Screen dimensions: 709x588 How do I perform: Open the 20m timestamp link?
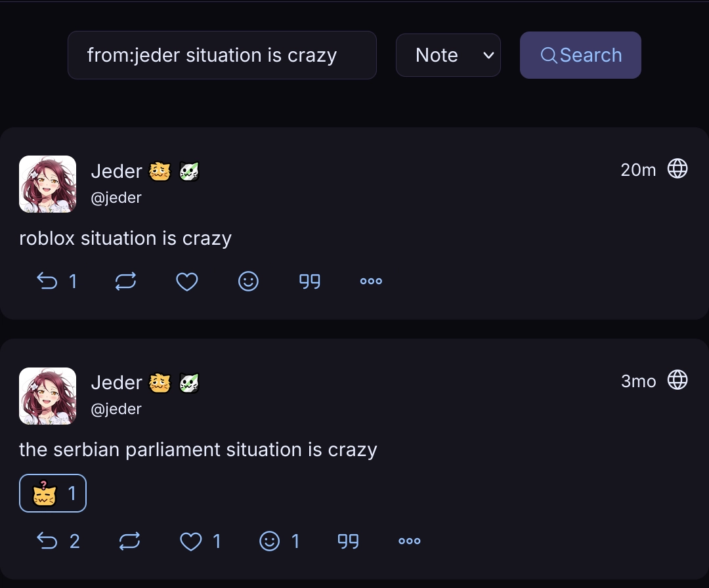click(x=638, y=170)
